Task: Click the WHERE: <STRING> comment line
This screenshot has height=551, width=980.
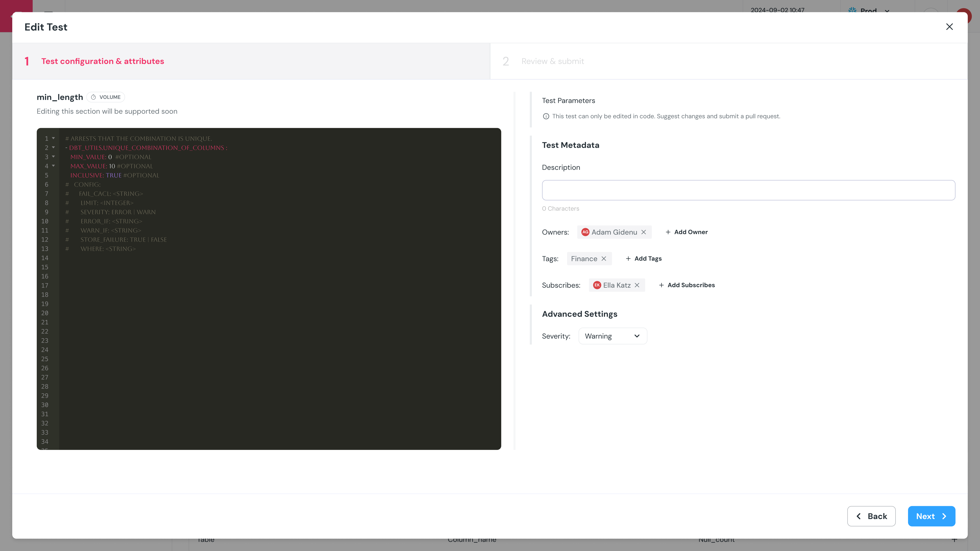Action: click(100, 249)
